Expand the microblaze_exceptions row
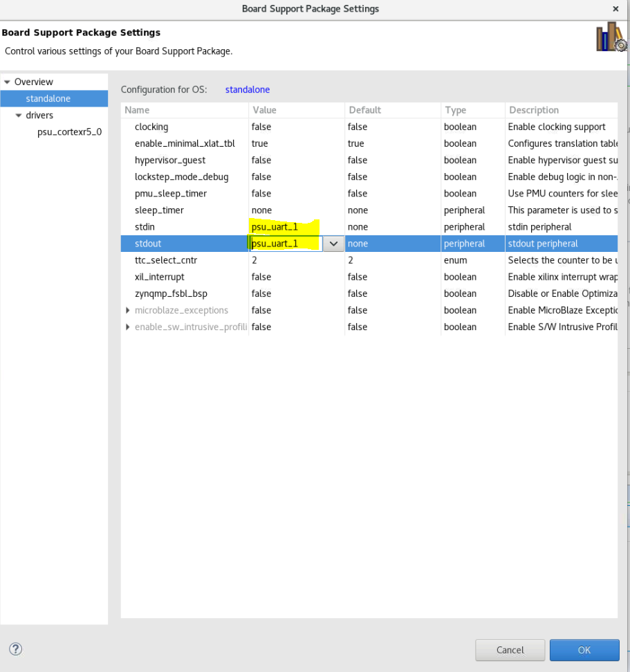Image resolution: width=630 pixels, height=672 pixels. point(128,310)
